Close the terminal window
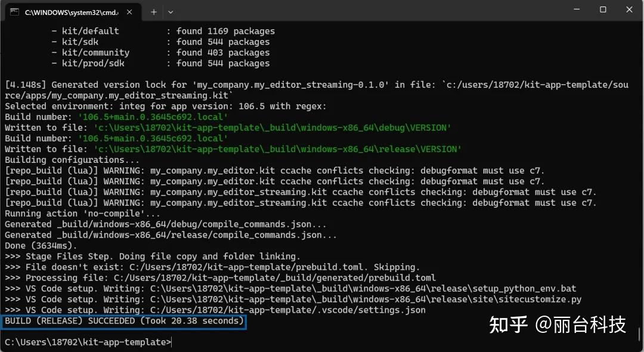Screen dimensions: 644x352 pos(629,10)
